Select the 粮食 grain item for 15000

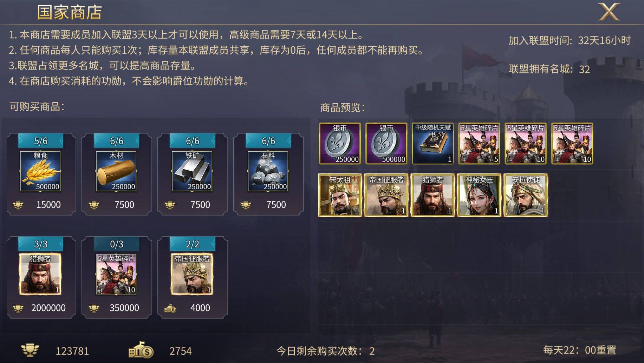40,171
